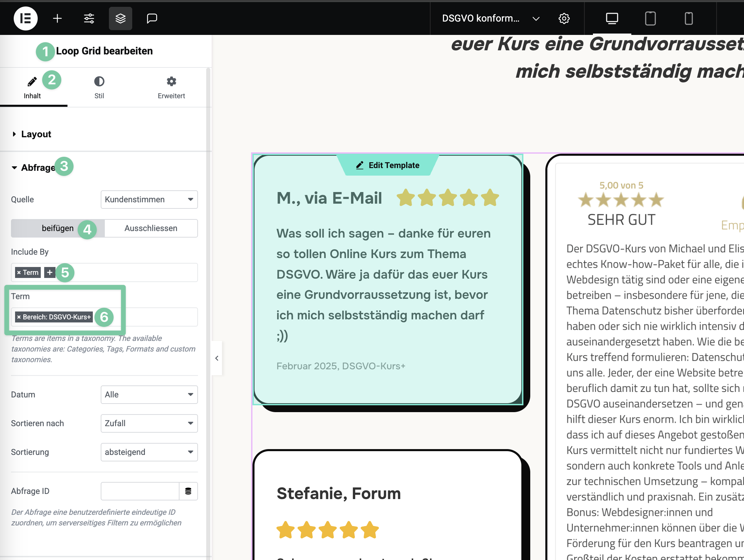Click the 5,00 von 5 rating label
The height and width of the screenshot is (560, 744).
click(x=621, y=186)
